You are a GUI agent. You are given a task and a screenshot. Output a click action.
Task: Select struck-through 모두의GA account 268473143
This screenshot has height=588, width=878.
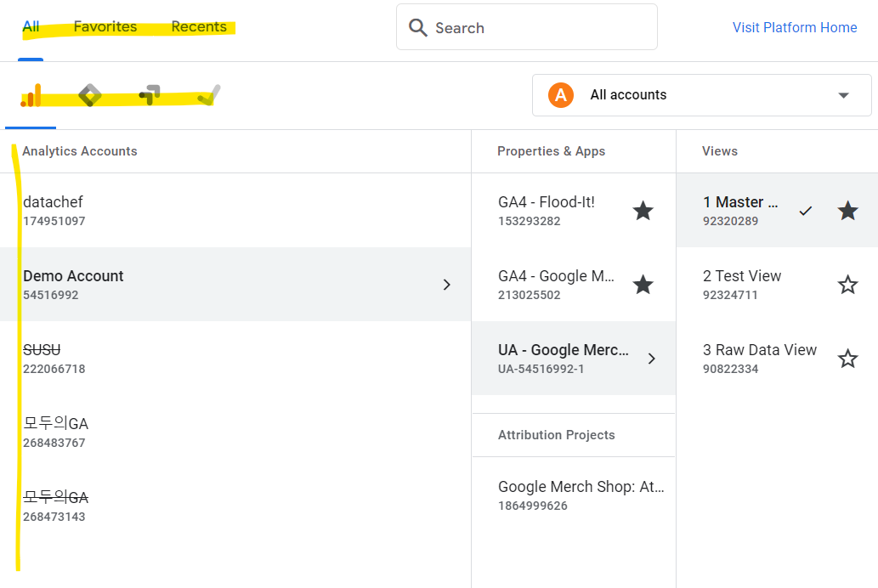coord(235,506)
